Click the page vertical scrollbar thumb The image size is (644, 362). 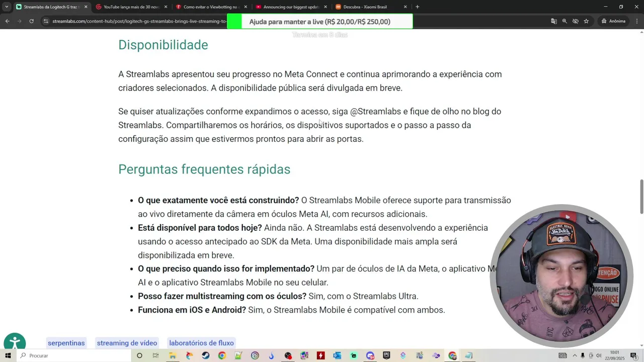click(x=641, y=196)
